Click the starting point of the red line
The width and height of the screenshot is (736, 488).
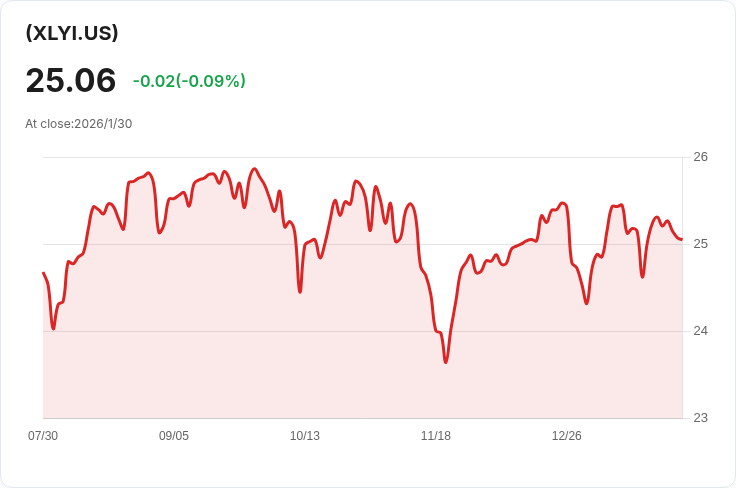[43, 273]
